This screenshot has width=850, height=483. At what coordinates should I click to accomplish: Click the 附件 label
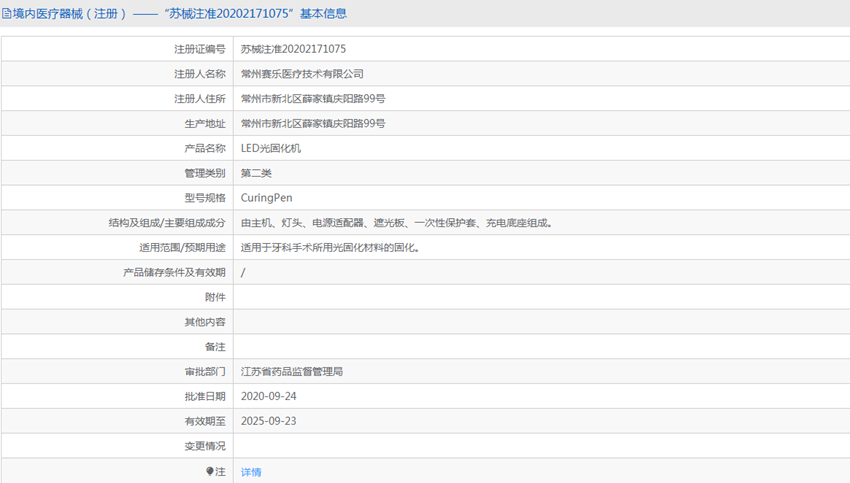coord(215,297)
